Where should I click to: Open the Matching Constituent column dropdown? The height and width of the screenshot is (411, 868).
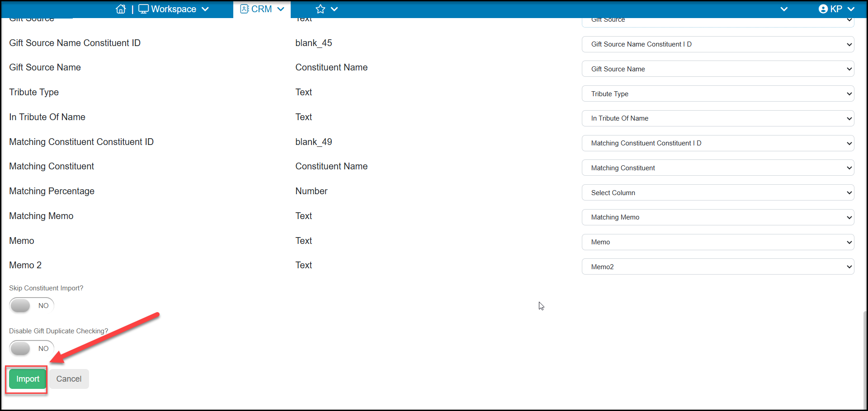pyautogui.click(x=718, y=168)
